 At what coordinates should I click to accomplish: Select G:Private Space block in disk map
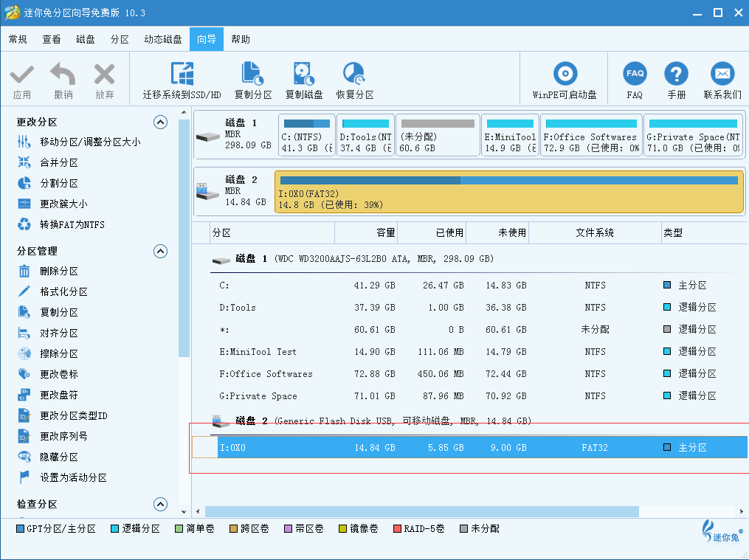click(x=694, y=135)
